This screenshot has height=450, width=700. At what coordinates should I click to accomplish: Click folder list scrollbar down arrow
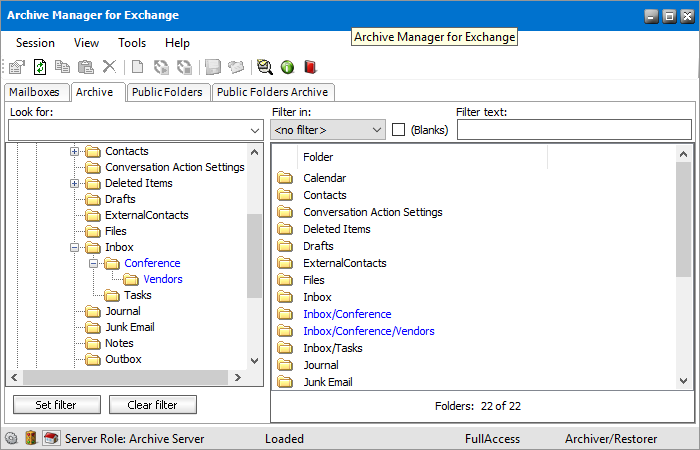click(x=683, y=380)
